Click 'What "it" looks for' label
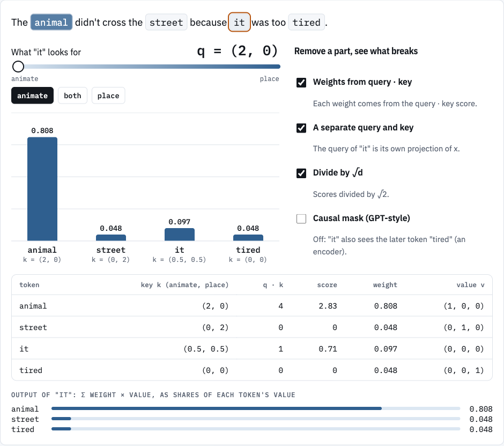The width and height of the screenshot is (504, 446). [46, 52]
